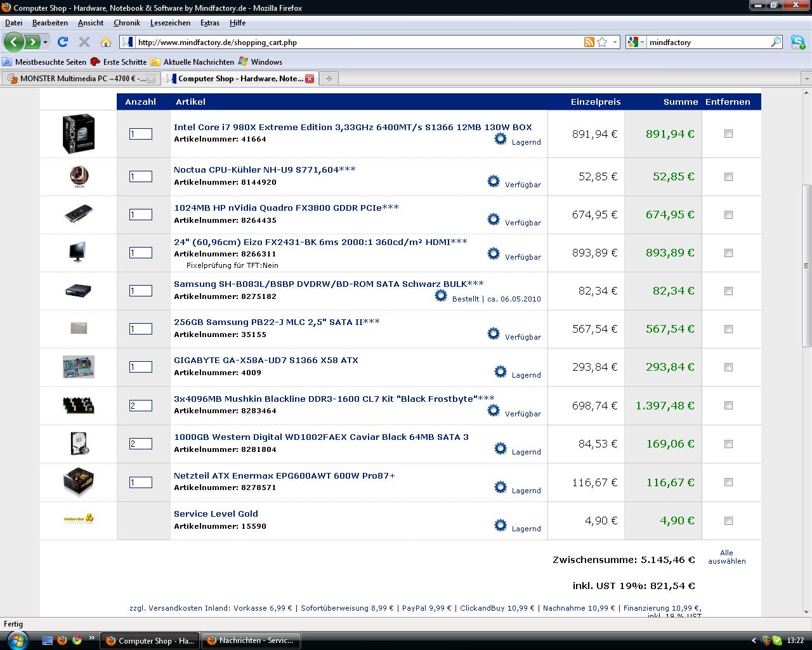Image resolution: width=812 pixels, height=650 pixels.
Task: Bookmark this page with the star icon
Action: (603, 42)
